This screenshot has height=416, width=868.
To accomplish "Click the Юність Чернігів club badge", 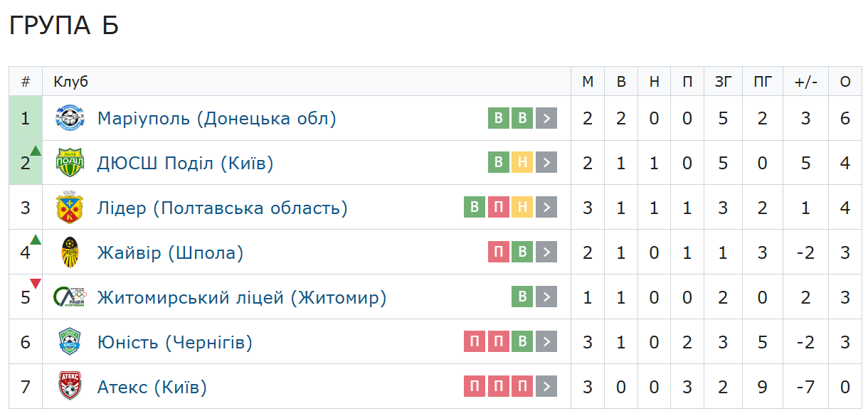I will [x=70, y=342].
